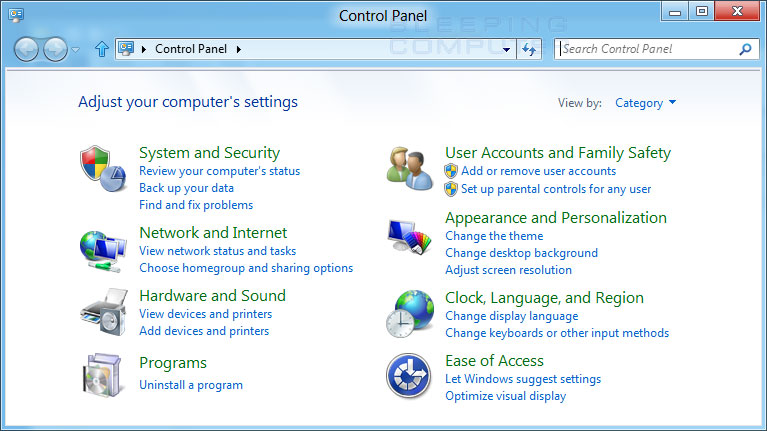This screenshot has width=767, height=431.
Task: Open Network and Internet category
Action: point(213,232)
